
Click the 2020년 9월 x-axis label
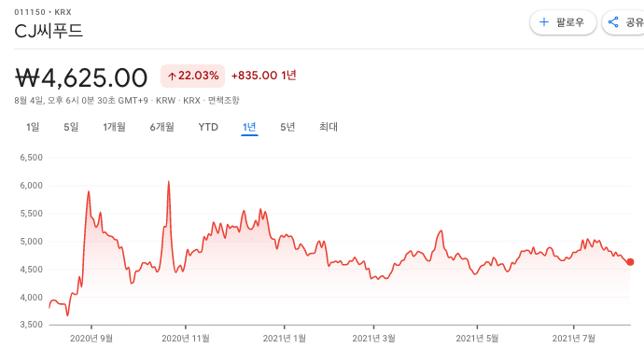pos(91,339)
